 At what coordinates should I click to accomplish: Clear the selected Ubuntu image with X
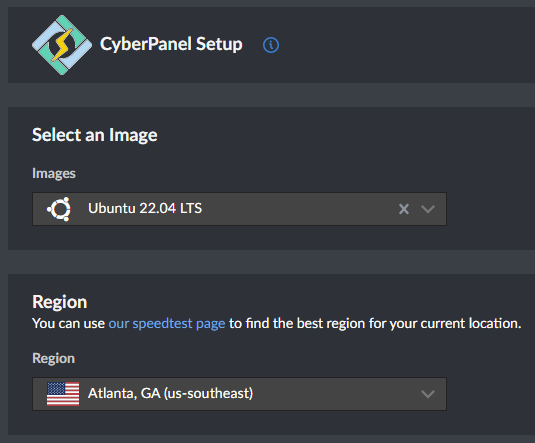click(x=404, y=209)
